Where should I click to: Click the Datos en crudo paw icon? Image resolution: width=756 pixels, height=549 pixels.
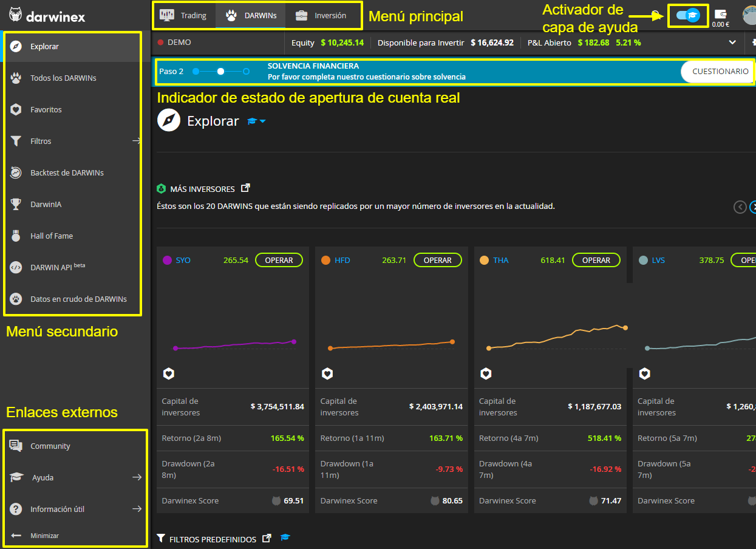pos(16,299)
